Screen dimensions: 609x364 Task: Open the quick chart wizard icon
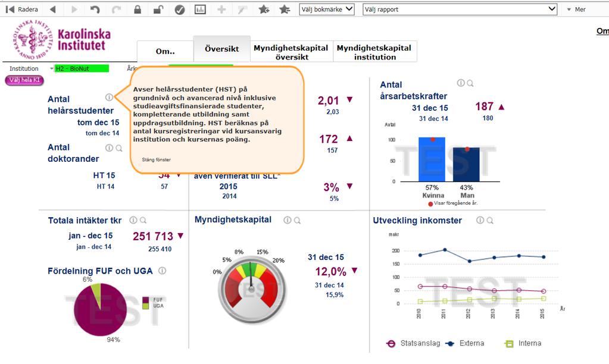pyautogui.click(x=200, y=10)
